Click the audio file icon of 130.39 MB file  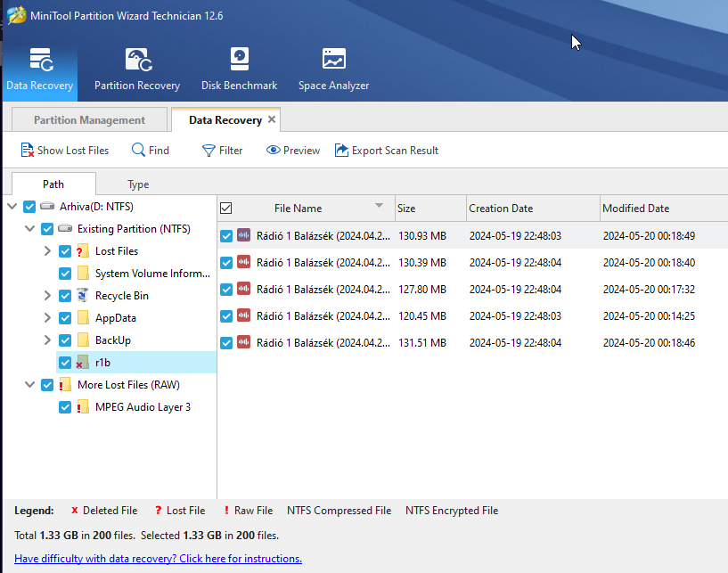click(x=244, y=262)
